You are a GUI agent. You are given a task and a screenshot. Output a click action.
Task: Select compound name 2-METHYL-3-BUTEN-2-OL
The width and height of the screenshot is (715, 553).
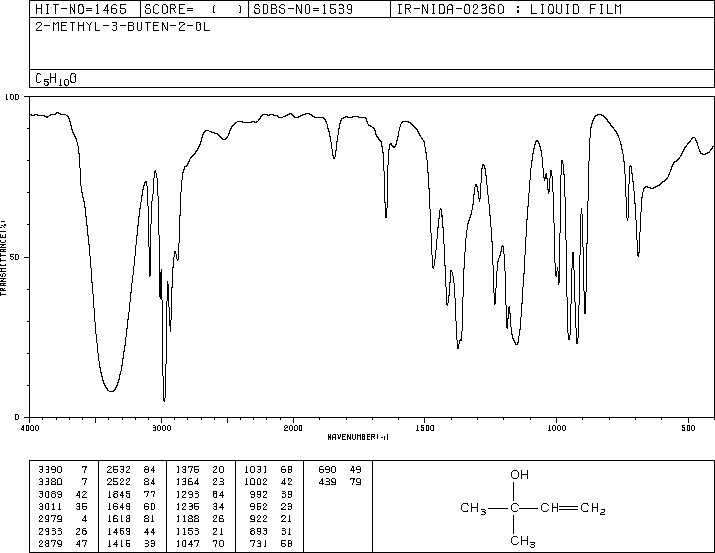pos(123,26)
